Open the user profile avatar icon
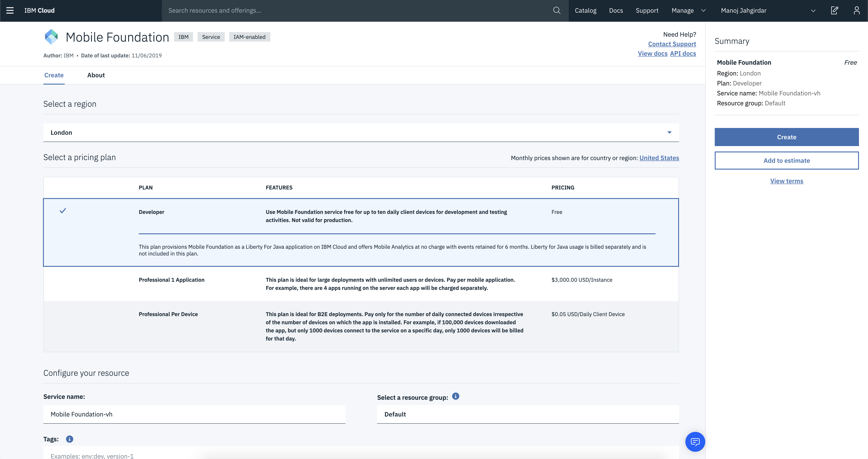This screenshot has height=459, width=868. (x=856, y=10)
